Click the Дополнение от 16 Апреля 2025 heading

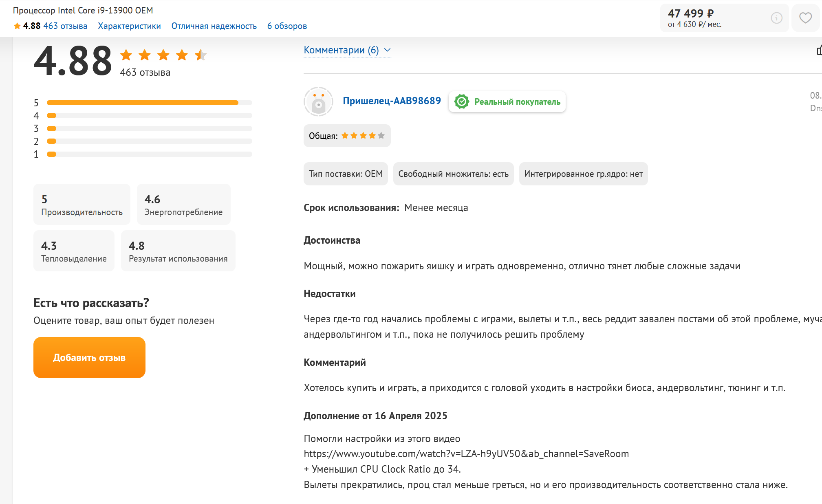(x=375, y=416)
